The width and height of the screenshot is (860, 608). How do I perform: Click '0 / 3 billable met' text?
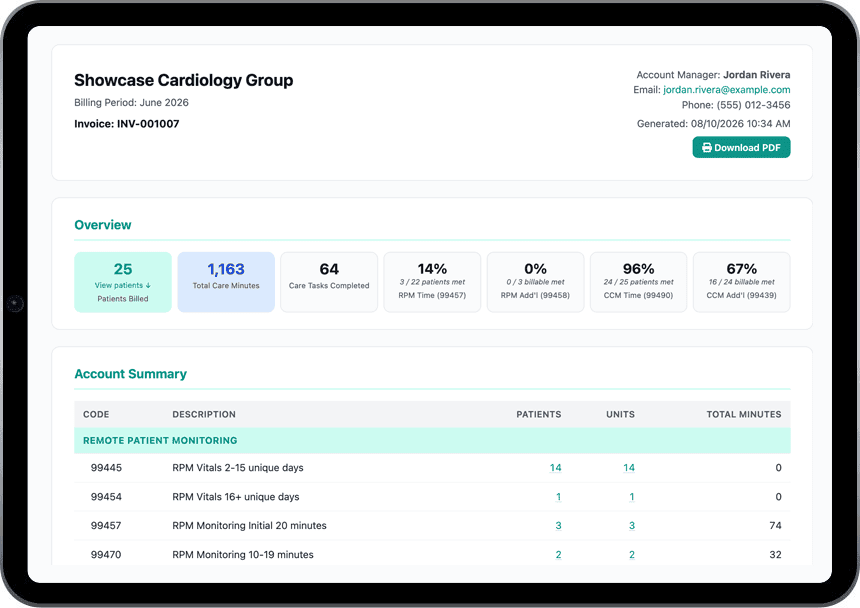(535, 282)
